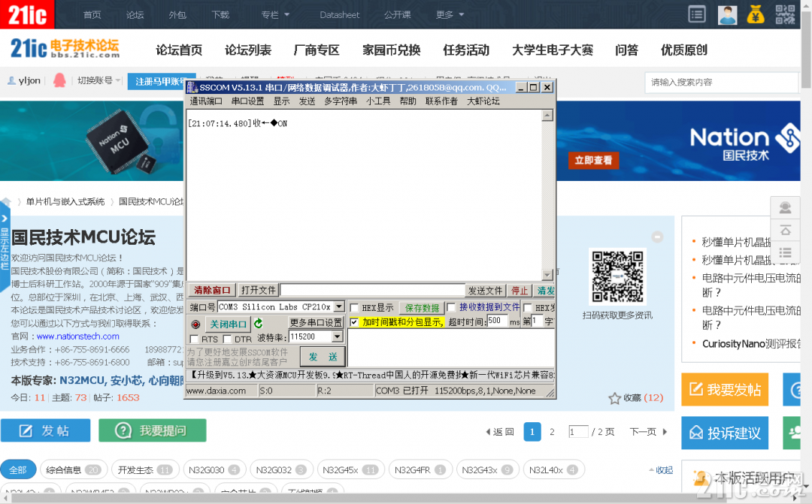Open the 显示 menu in SSCOM
The width and height of the screenshot is (812, 504).
click(x=282, y=101)
